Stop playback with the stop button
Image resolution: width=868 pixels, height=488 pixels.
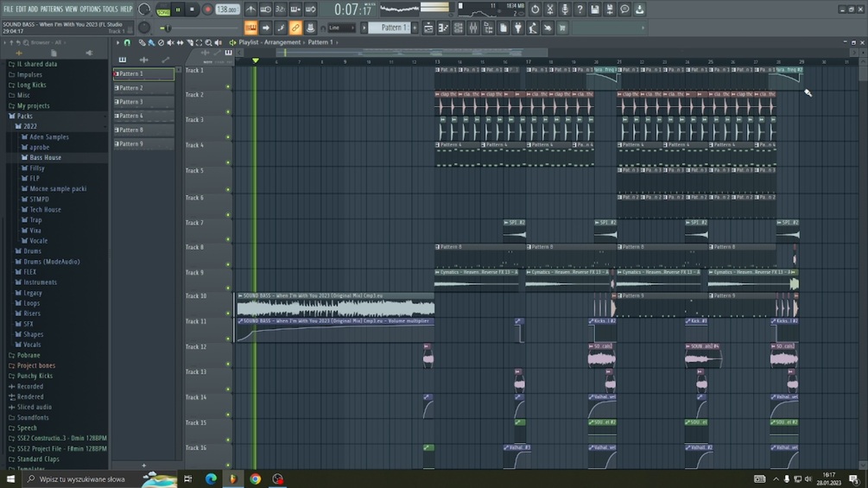(x=192, y=10)
